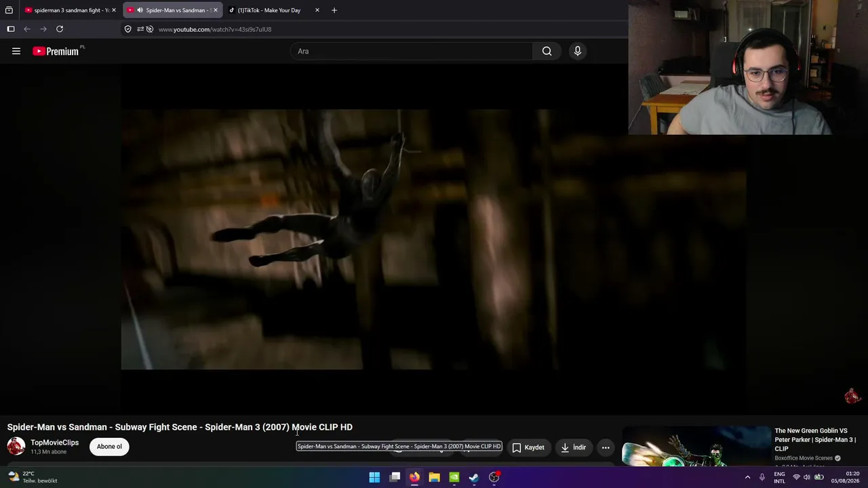The height and width of the screenshot is (488, 868).
Task: Open the Firefox tab overview icon
Action: coord(9,10)
